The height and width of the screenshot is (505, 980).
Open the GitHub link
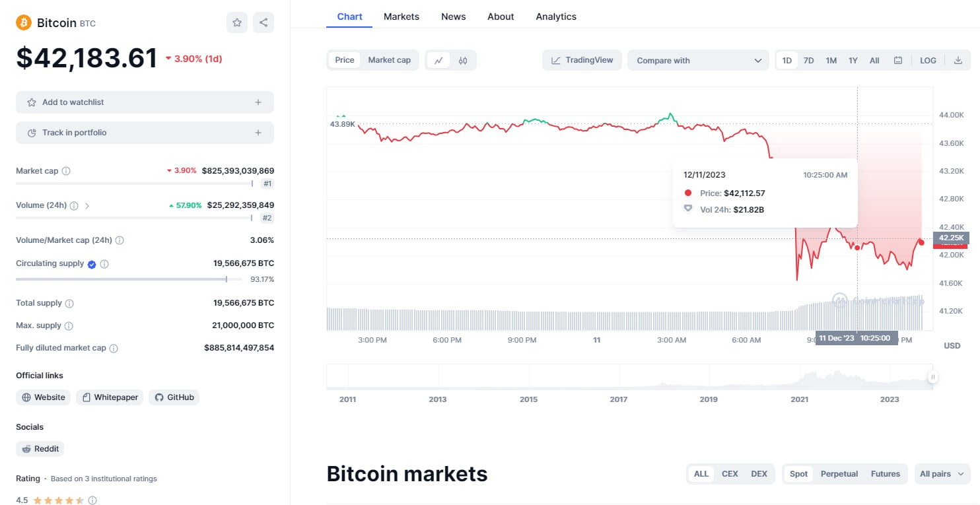click(174, 397)
